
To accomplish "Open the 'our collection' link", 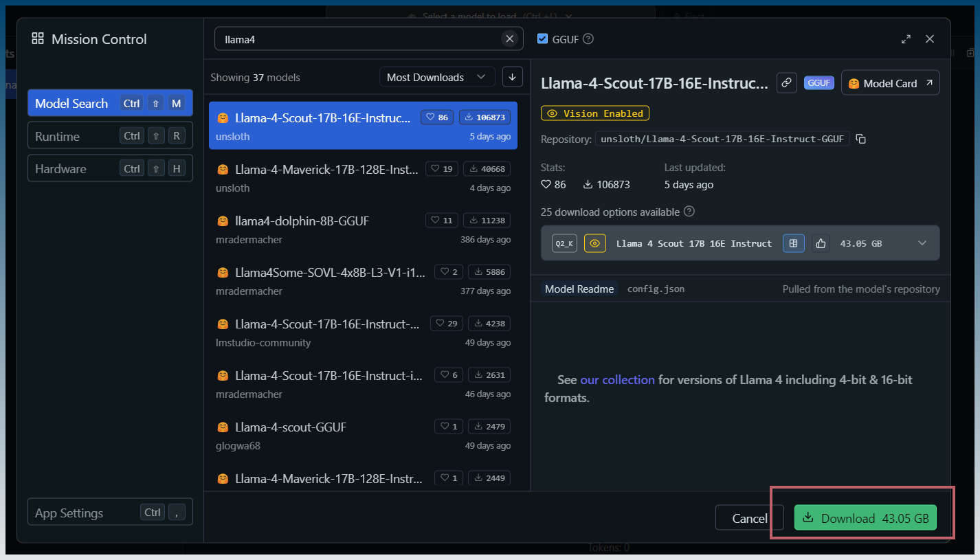I will 617,379.
